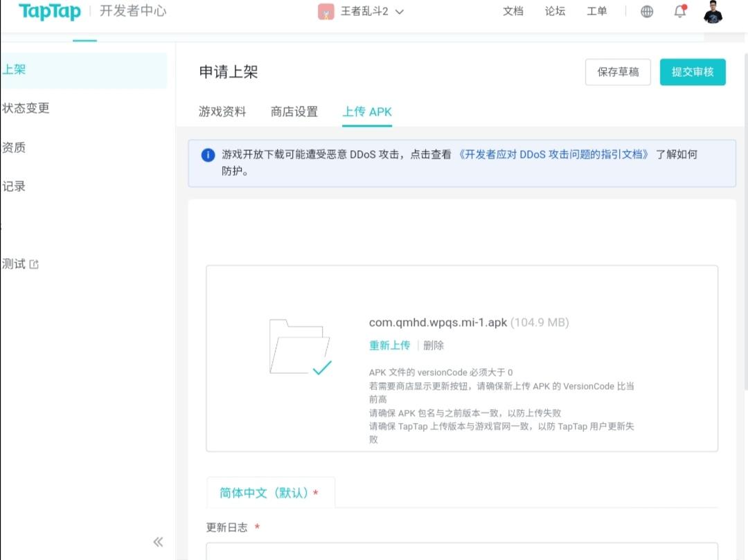Open the DDoS 攻击问题的指引文档 link

tap(554, 154)
